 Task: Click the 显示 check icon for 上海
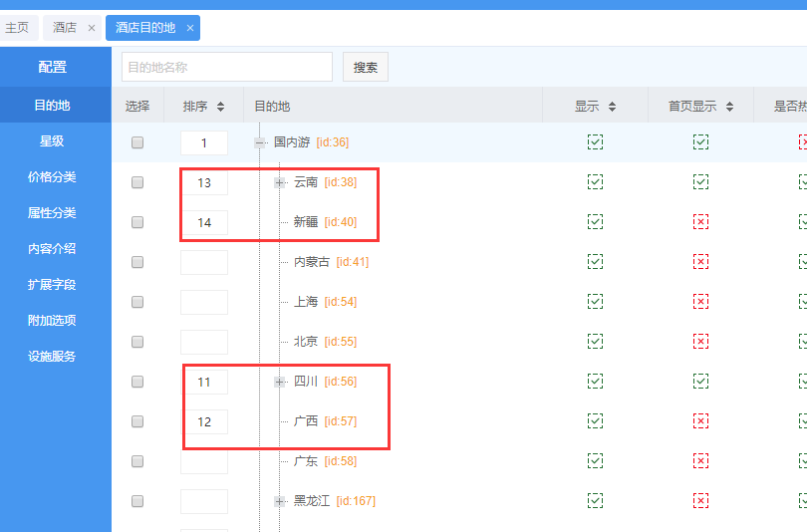coord(595,302)
